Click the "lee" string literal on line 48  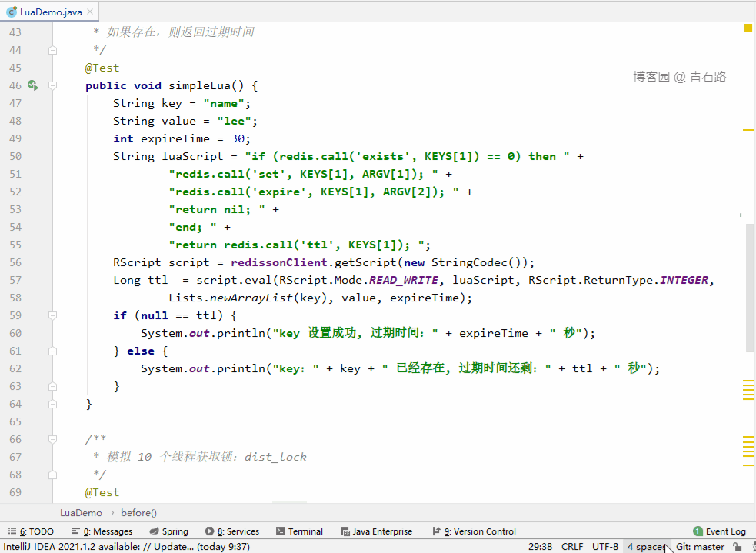coord(235,121)
